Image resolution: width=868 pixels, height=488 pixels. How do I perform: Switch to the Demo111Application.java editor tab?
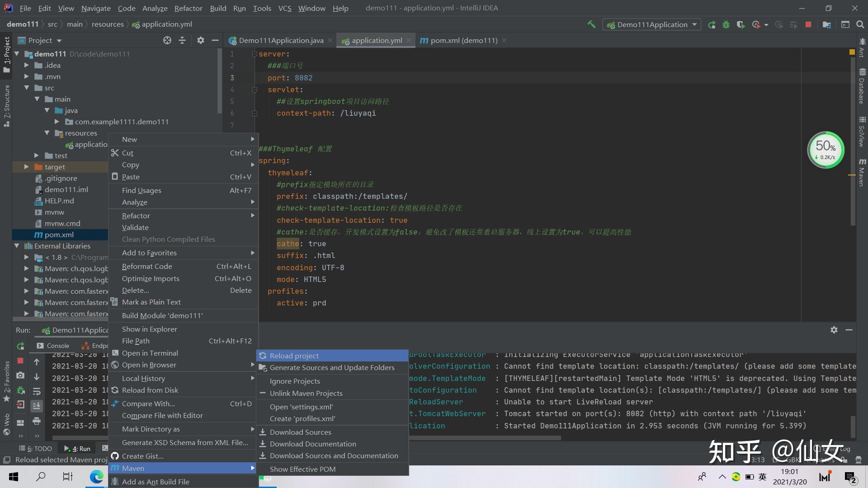point(280,40)
